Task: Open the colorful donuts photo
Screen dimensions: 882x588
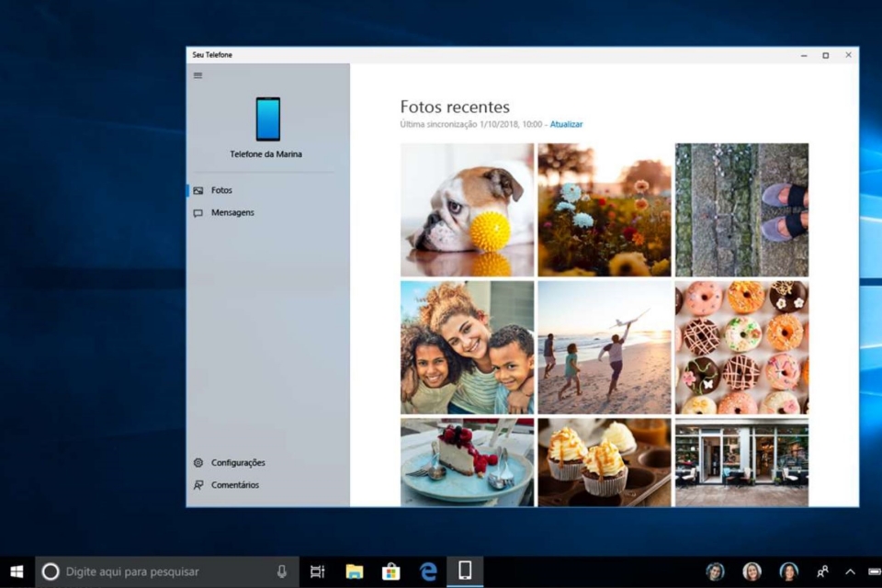Action: click(742, 347)
